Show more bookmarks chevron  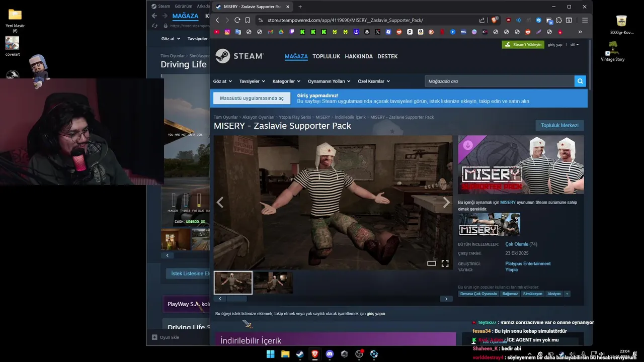[x=580, y=32]
